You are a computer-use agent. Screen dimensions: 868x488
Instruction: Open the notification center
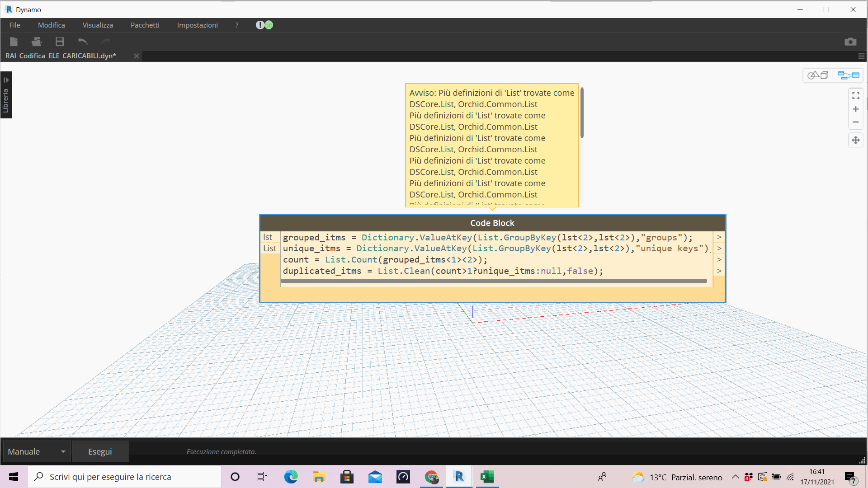point(850,478)
